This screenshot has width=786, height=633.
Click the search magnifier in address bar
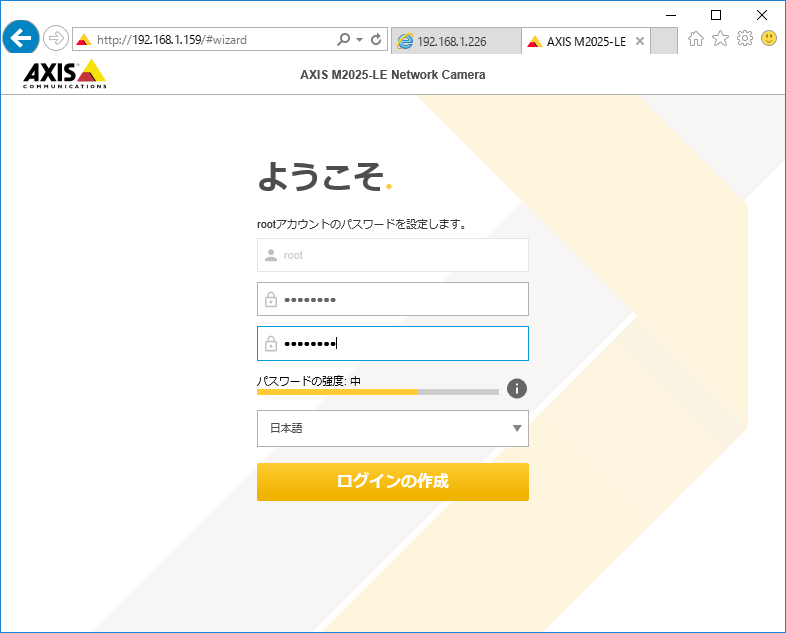(x=343, y=39)
